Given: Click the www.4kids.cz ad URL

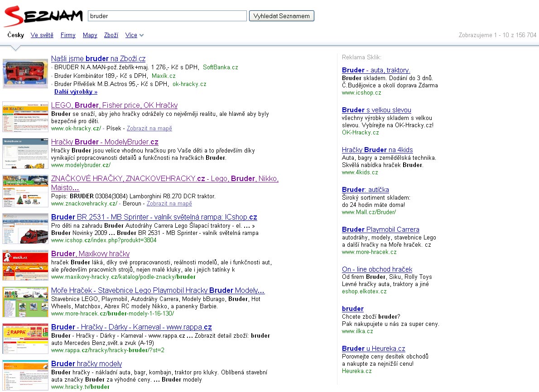Looking at the screenshot, I should point(360,172).
